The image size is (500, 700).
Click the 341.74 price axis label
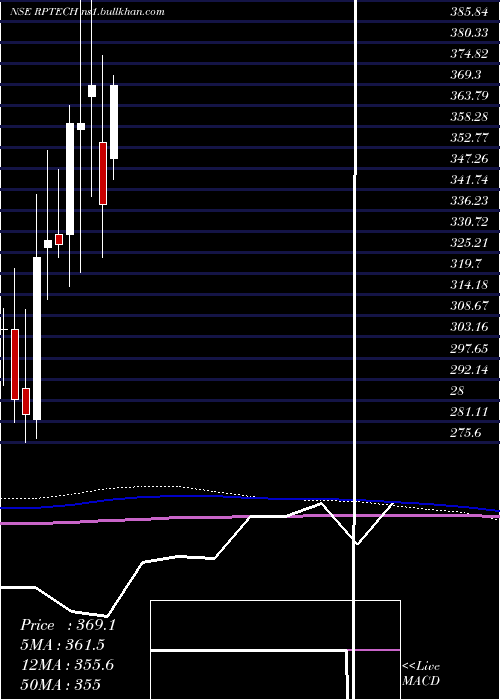pos(469,180)
